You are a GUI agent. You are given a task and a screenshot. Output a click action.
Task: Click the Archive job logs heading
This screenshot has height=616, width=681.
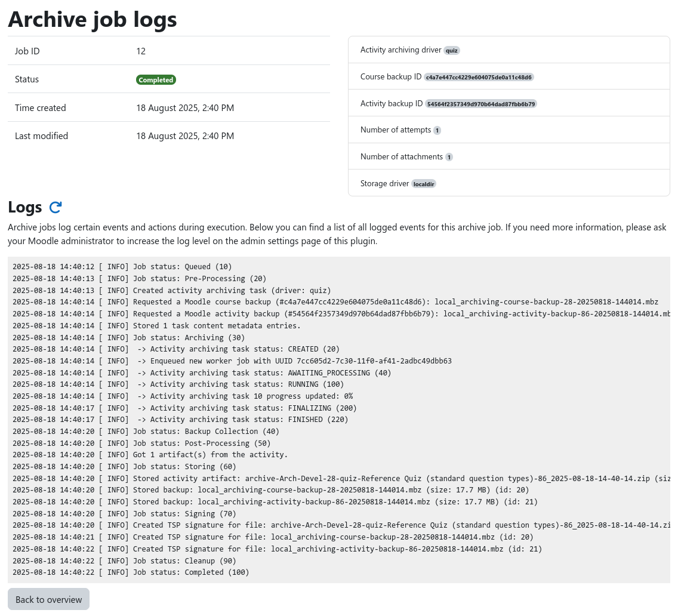(93, 20)
